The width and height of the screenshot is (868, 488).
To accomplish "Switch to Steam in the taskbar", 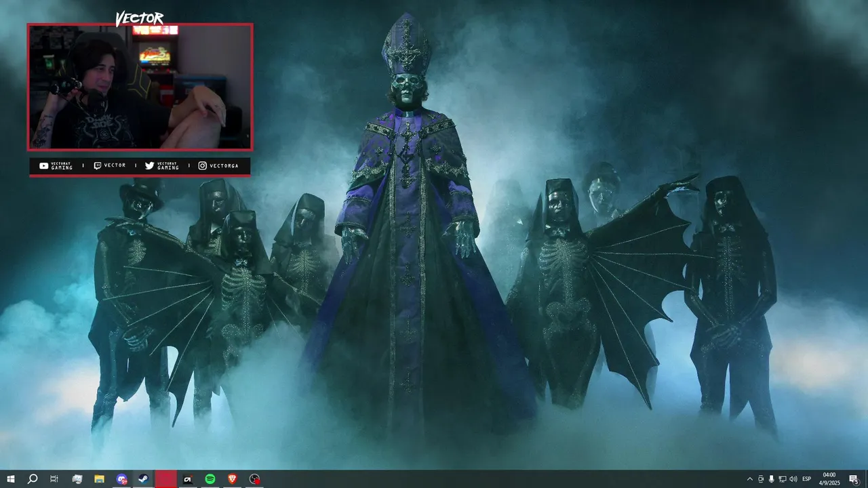I will 144,479.
